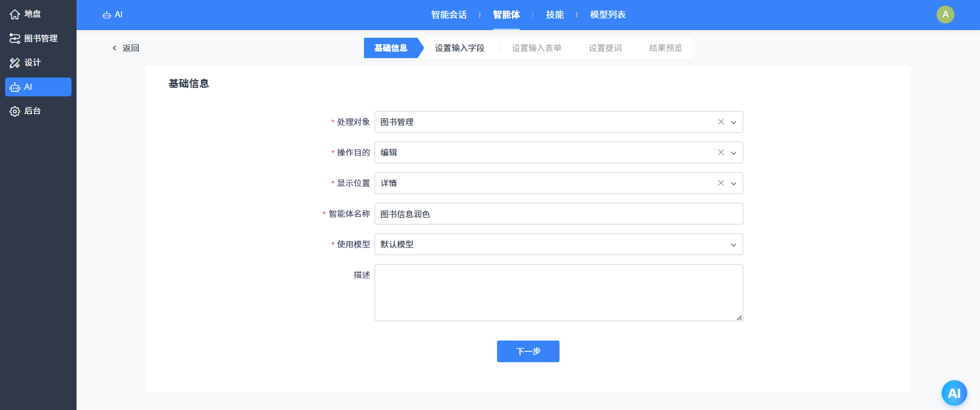Click the 设计 design tools icon

[x=15, y=63]
